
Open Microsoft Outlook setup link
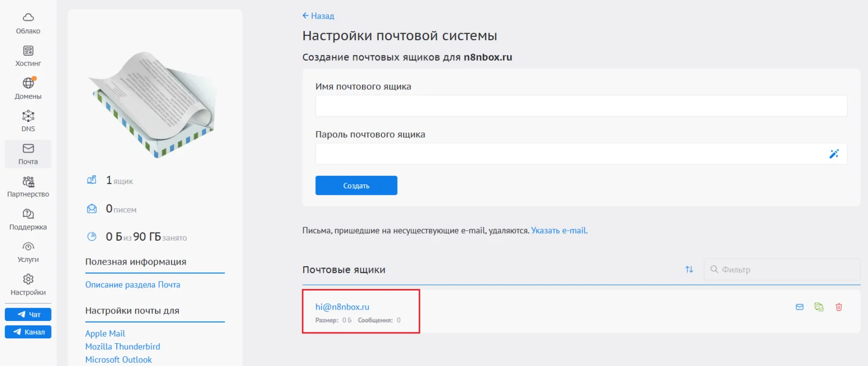(118, 359)
